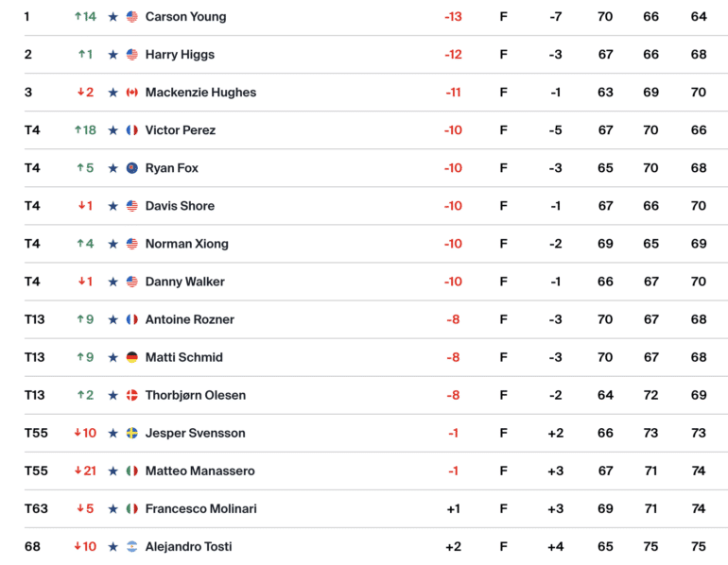Click Danish flag icon next to Thorbjørn Olesen

click(x=131, y=395)
